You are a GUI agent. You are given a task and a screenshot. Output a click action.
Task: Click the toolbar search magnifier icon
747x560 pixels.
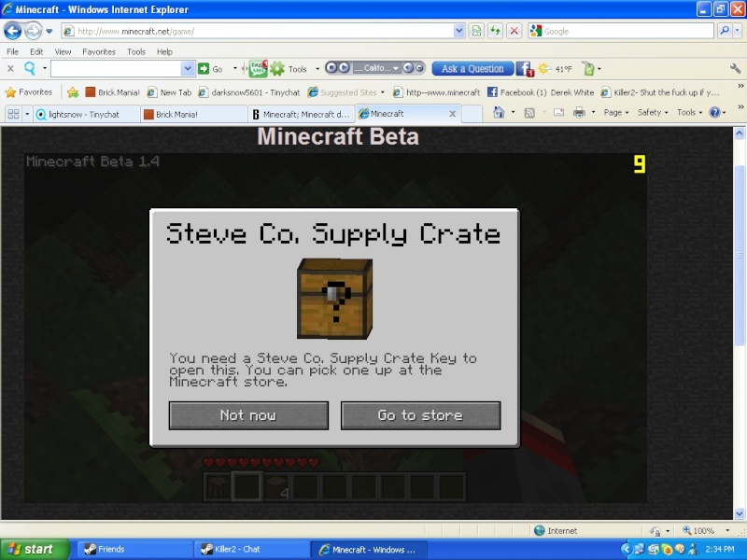pos(30,68)
